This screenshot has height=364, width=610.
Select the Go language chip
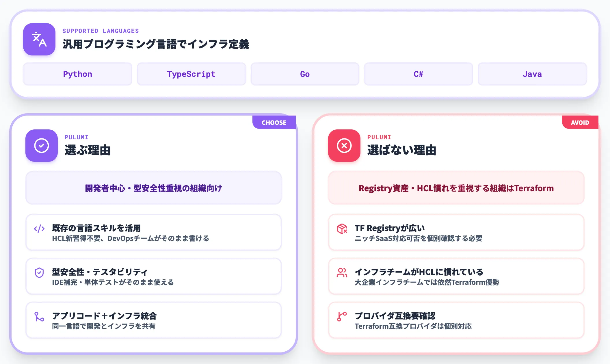coord(305,74)
